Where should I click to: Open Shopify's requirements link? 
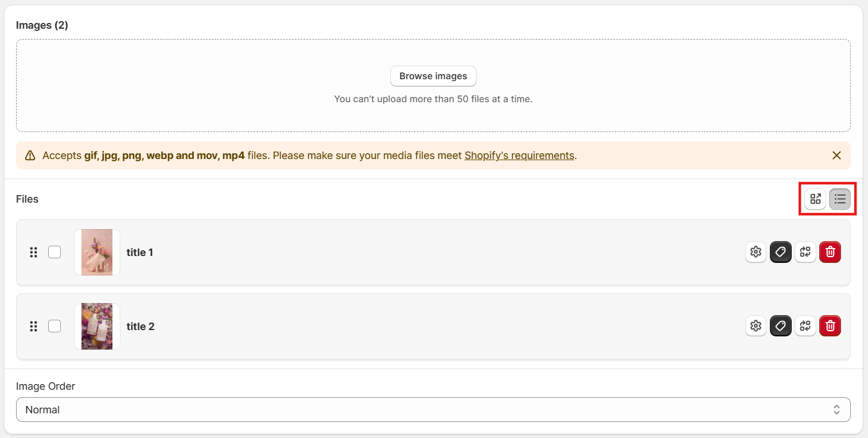click(519, 156)
